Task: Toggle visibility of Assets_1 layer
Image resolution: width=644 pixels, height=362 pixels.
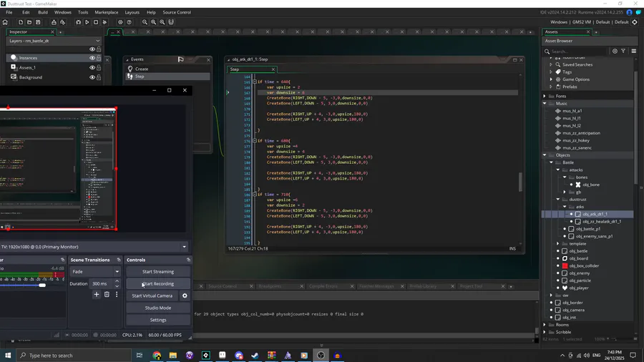Action: (x=92, y=68)
